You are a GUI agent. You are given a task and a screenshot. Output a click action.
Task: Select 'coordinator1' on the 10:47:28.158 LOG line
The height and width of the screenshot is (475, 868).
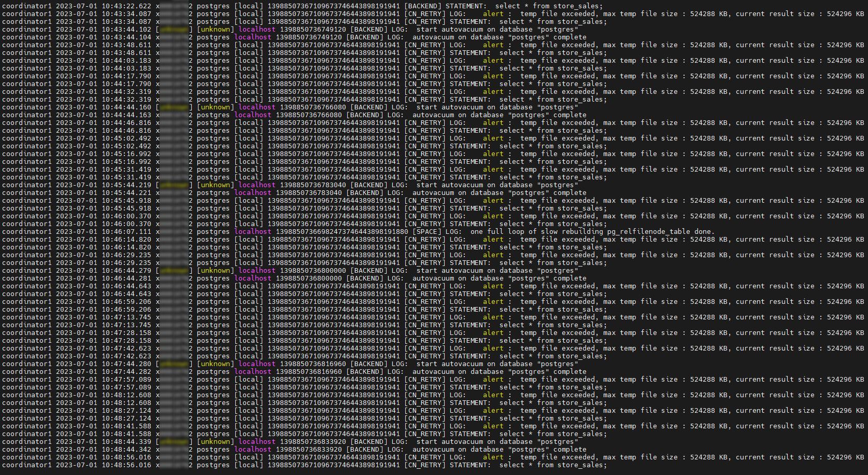(x=27, y=333)
